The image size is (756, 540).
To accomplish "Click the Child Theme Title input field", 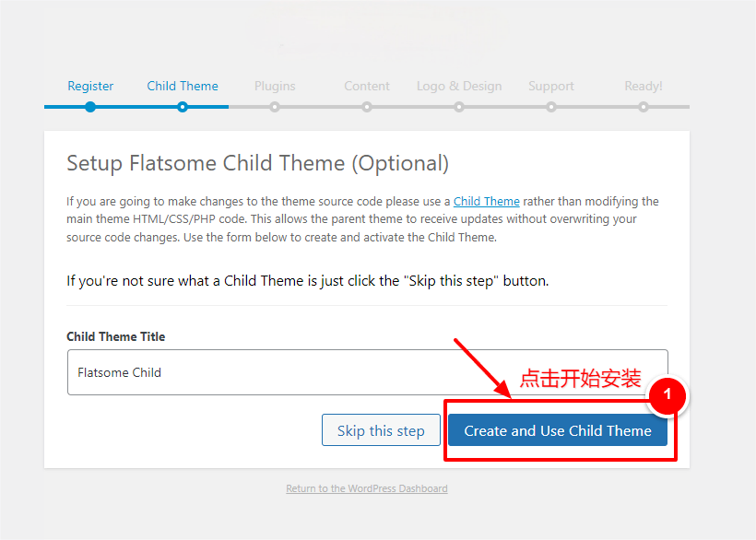I will tap(367, 372).
